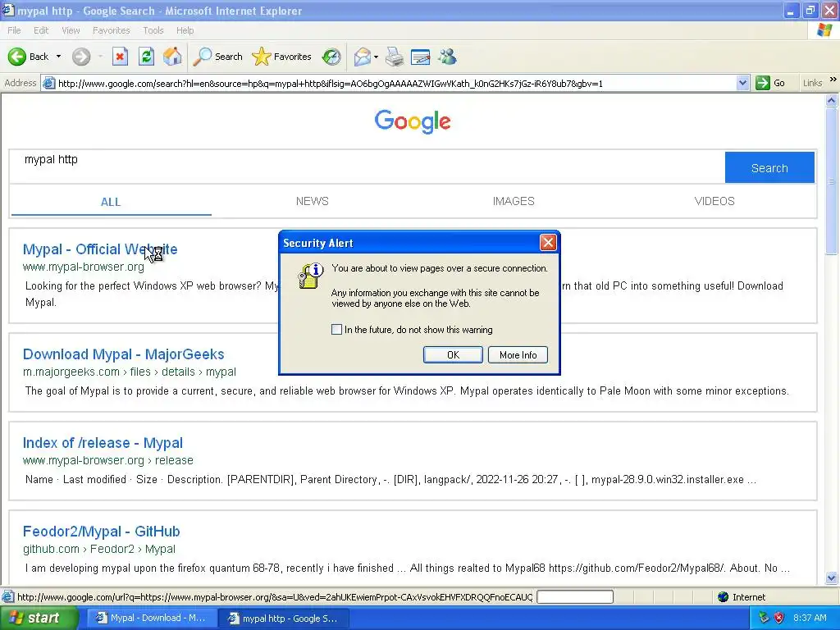
Task: Open Favorites star toolbar button
Action: pos(282,57)
